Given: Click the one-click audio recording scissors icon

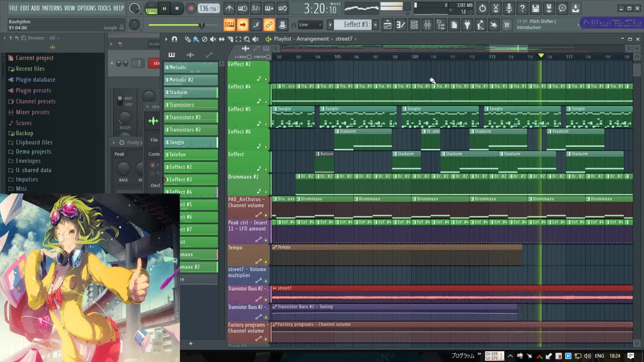Looking at the screenshot, I should tap(496, 8).
